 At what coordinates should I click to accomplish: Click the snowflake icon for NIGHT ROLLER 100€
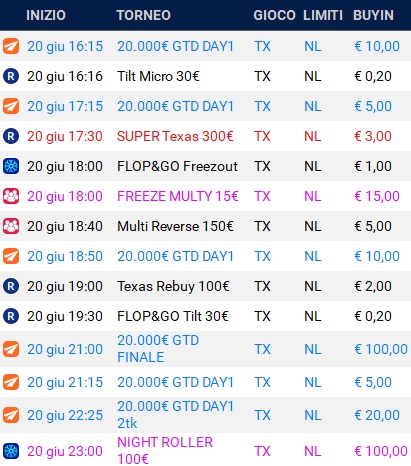(11, 451)
